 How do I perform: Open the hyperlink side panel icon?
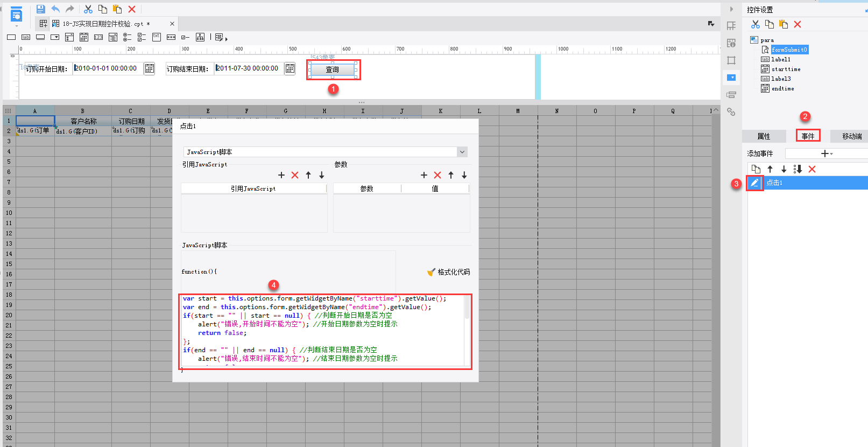(x=731, y=112)
